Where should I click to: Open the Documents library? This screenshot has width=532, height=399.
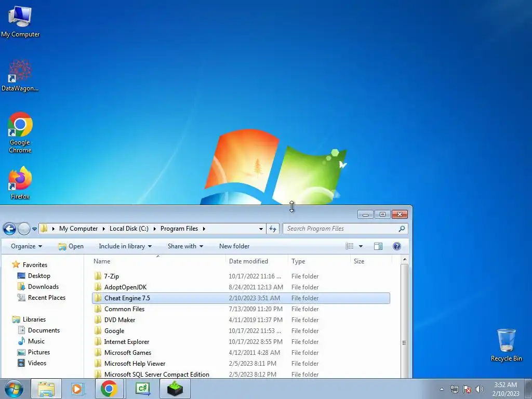click(38, 330)
